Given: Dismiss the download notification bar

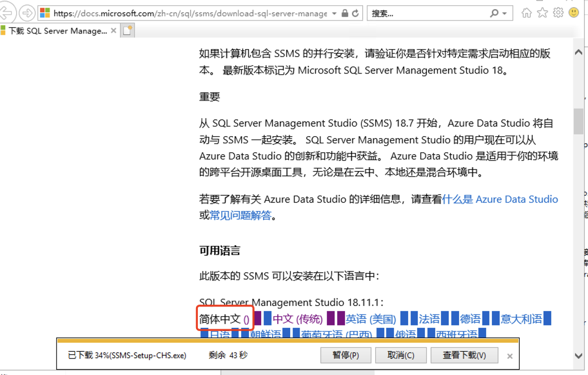Looking at the screenshot, I should [x=509, y=356].
